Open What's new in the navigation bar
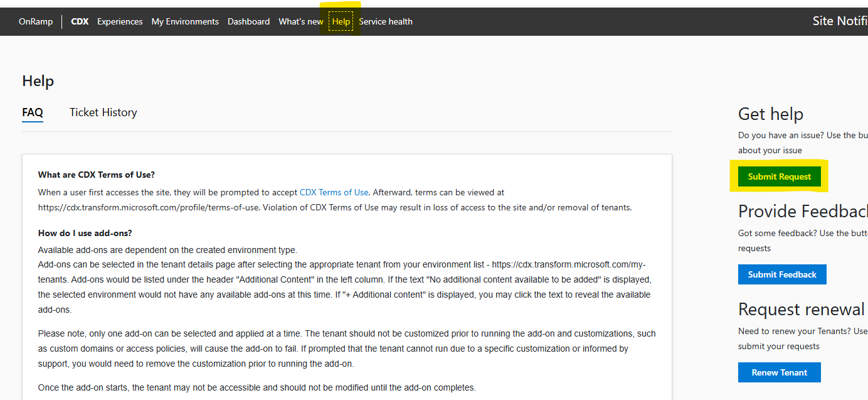This screenshot has height=400, width=868. point(301,21)
